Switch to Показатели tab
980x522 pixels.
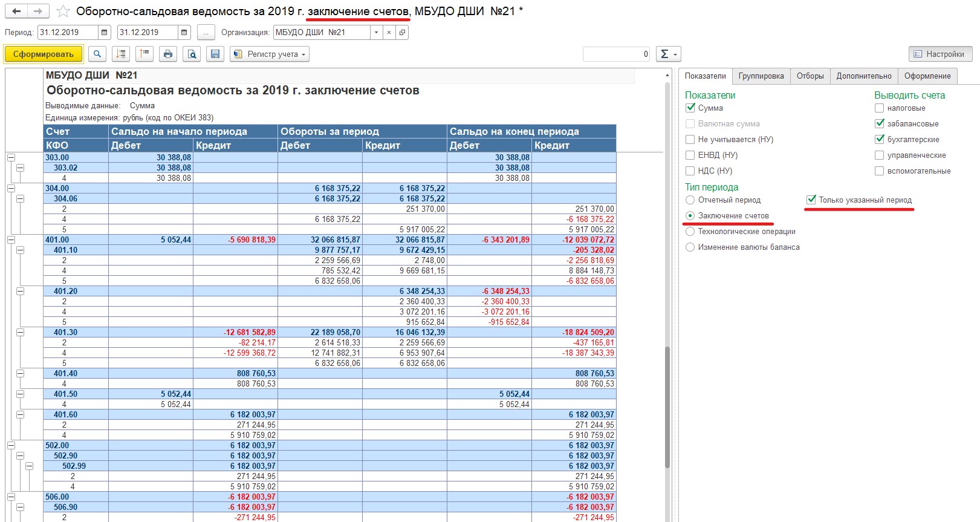click(x=705, y=76)
